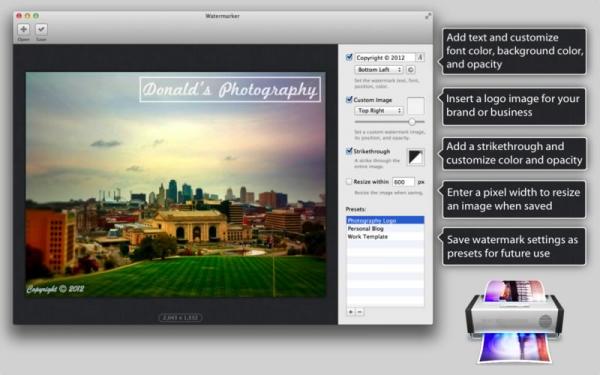This screenshot has height=375, width=600.
Task: Uncheck the Copyright text watermark checkbox
Action: [x=349, y=57]
